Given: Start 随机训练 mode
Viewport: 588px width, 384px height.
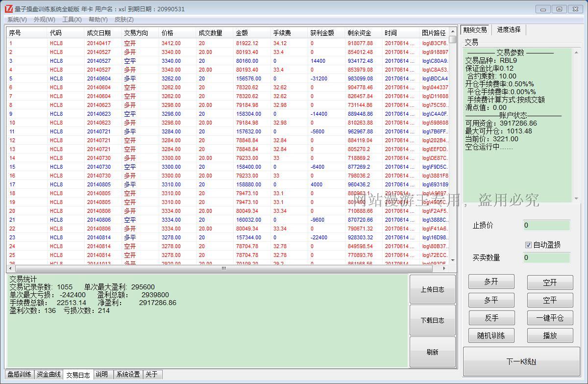Looking at the screenshot, I should pos(491,335).
